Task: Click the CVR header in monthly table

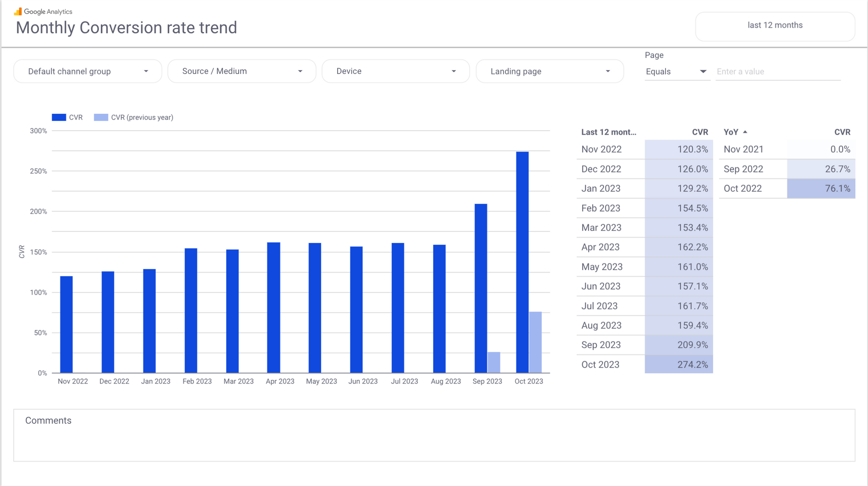Action: [x=699, y=132]
